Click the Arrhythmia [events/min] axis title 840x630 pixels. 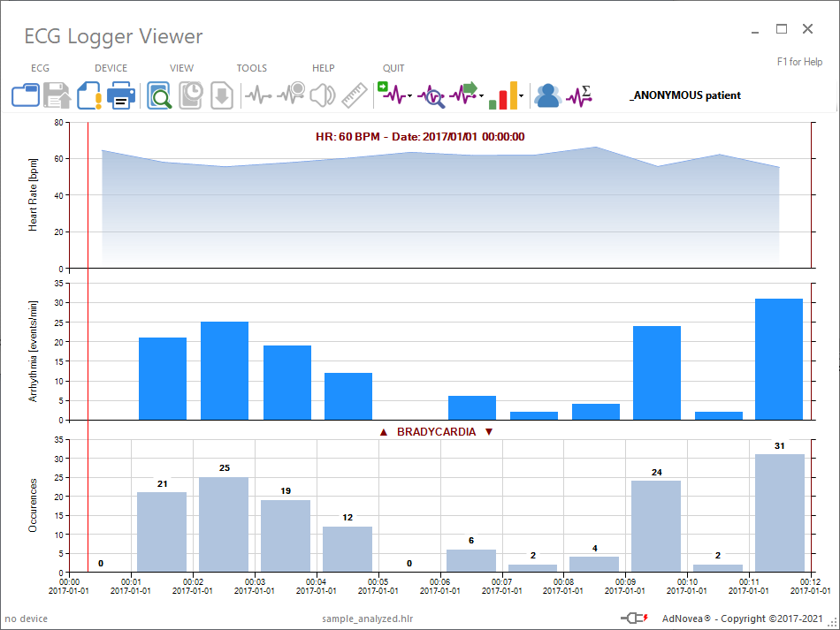coord(34,351)
